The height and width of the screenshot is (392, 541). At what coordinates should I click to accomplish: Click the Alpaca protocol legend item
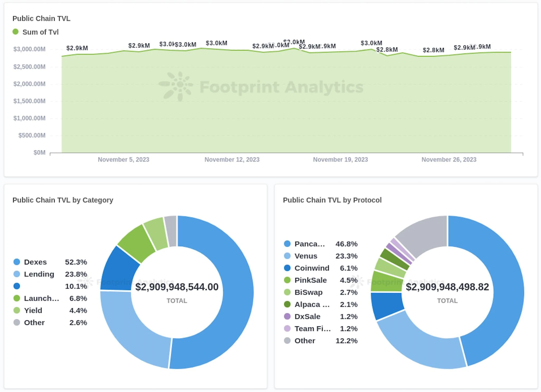[x=312, y=304]
